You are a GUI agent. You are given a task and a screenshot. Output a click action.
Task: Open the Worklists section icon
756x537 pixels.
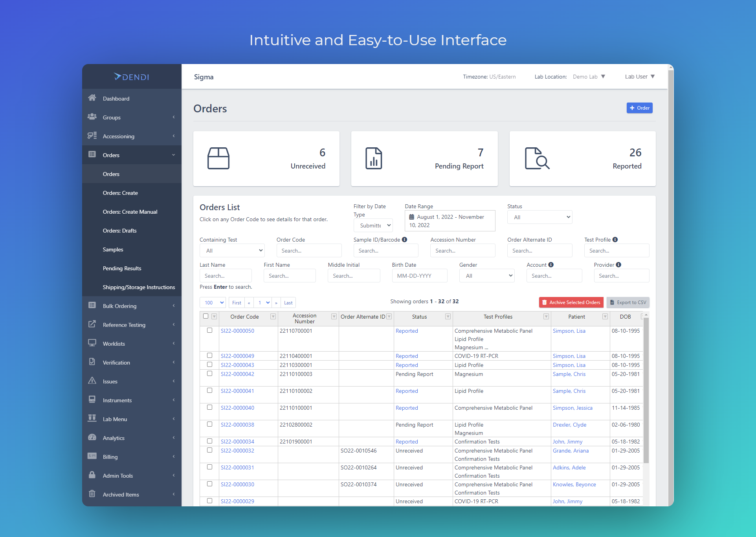93,343
